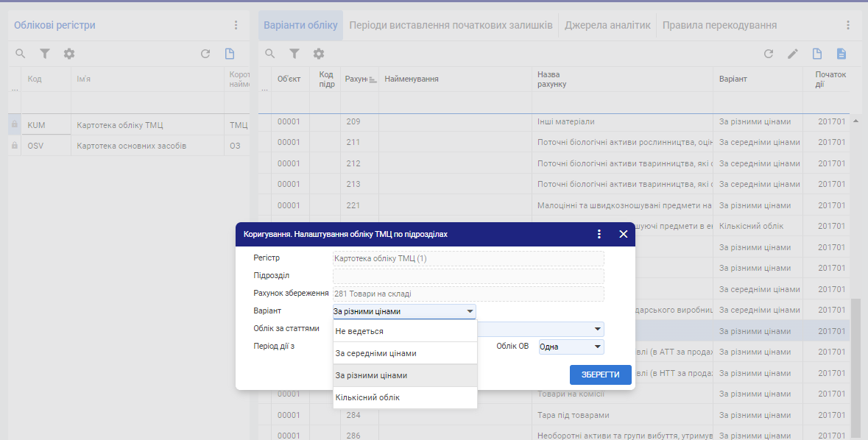Click the Підрозділ input field
This screenshot has height=440, width=868.
point(468,276)
